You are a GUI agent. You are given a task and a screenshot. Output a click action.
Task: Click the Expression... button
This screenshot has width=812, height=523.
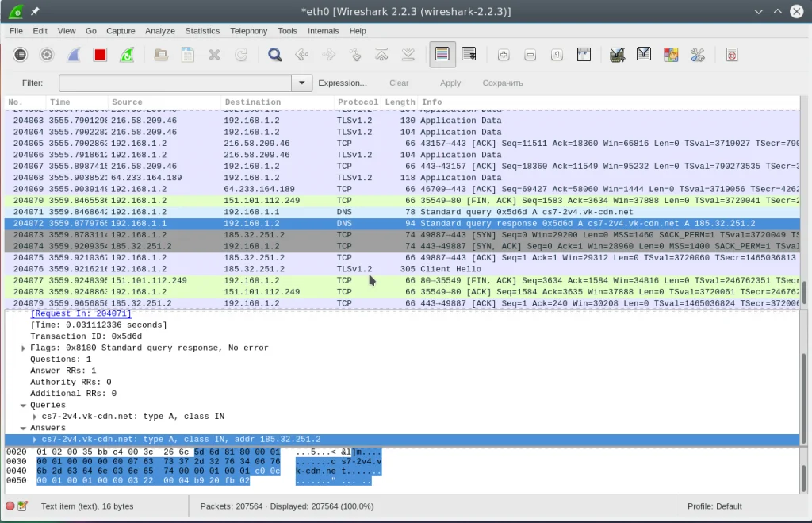[343, 83]
